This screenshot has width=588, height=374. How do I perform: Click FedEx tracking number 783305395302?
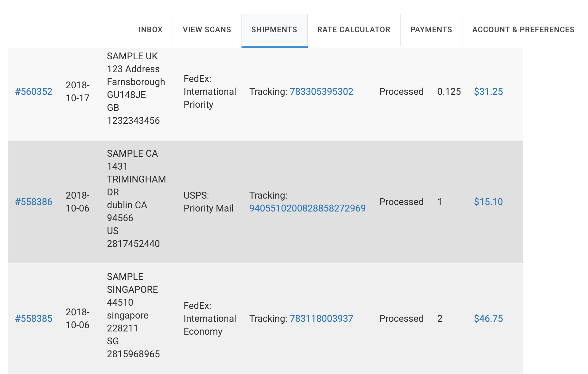pyautogui.click(x=321, y=92)
